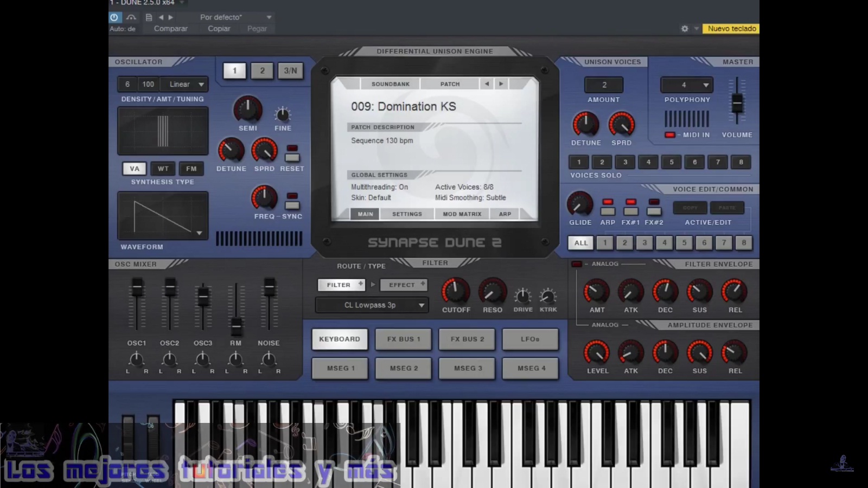Click the filter RESO knob
Screen dimensions: 868x488
coord(493,291)
